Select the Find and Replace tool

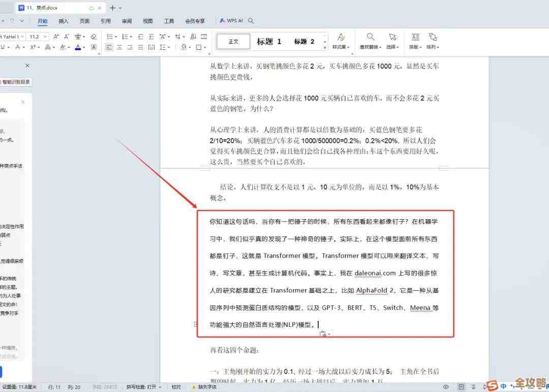pyautogui.click(x=370, y=40)
